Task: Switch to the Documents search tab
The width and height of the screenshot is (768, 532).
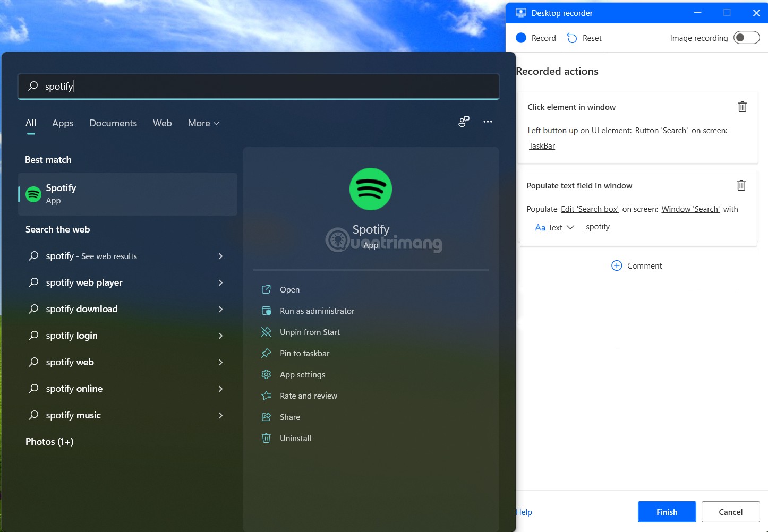Action: coord(113,123)
